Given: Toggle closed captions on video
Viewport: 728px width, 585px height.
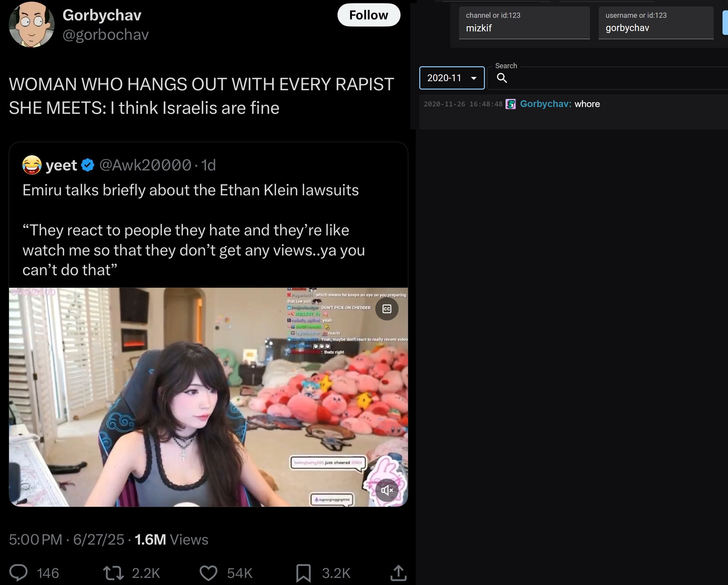Looking at the screenshot, I should coord(387,309).
